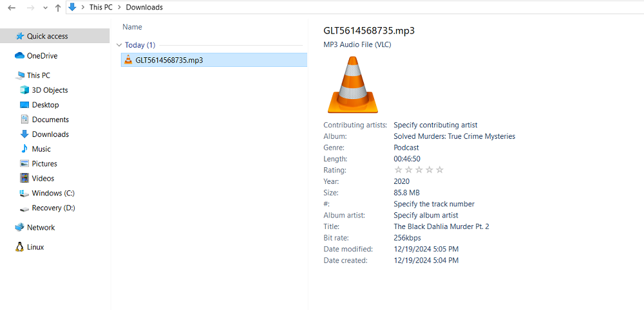
Task: Select the GLT5614568735.mp3 file
Action: [169, 60]
